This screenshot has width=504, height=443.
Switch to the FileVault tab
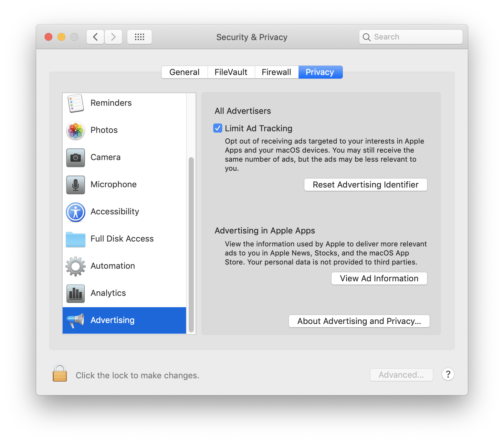coord(231,72)
